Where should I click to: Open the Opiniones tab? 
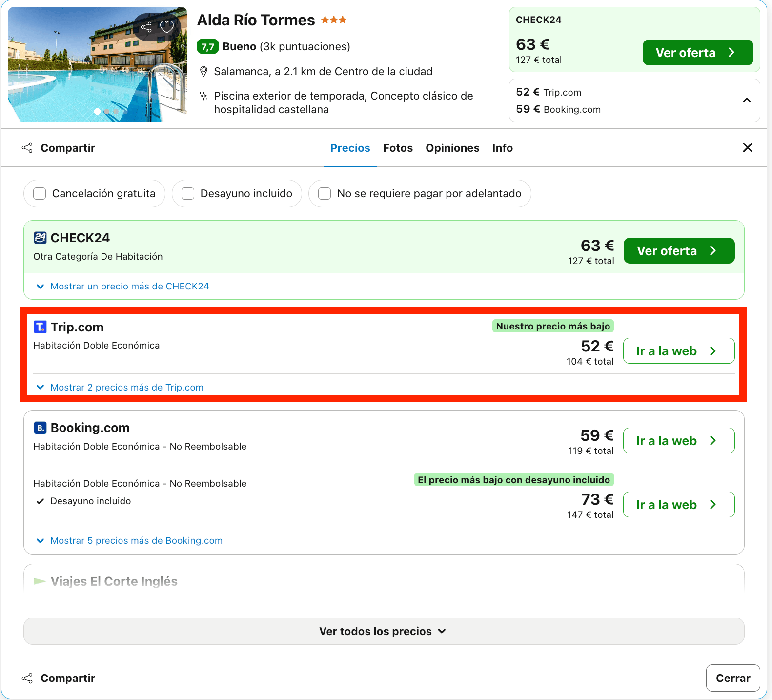(x=452, y=148)
